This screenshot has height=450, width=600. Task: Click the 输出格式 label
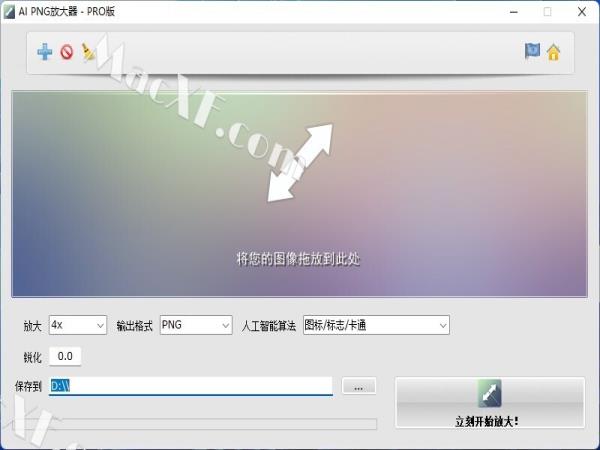[x=134, y=326]
